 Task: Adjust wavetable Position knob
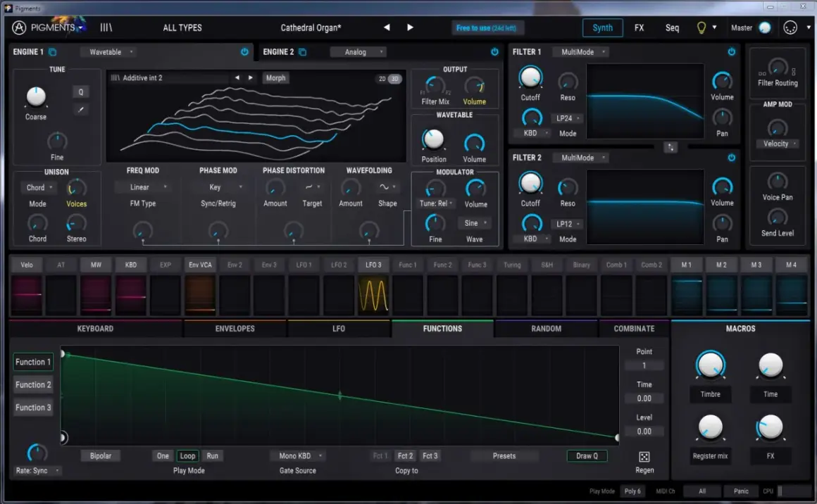(x=433, y=139)
